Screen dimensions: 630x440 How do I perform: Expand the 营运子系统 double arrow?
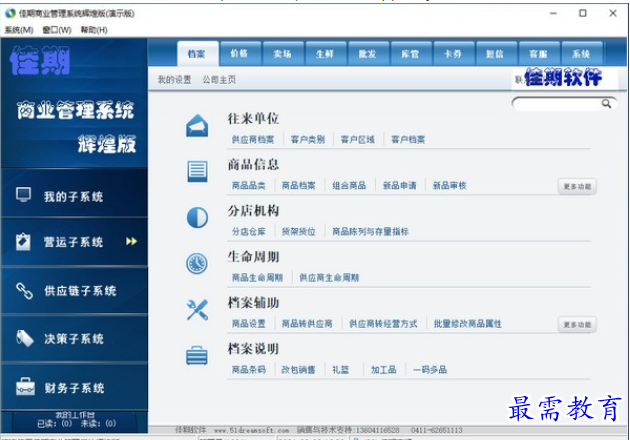point(131,241)
